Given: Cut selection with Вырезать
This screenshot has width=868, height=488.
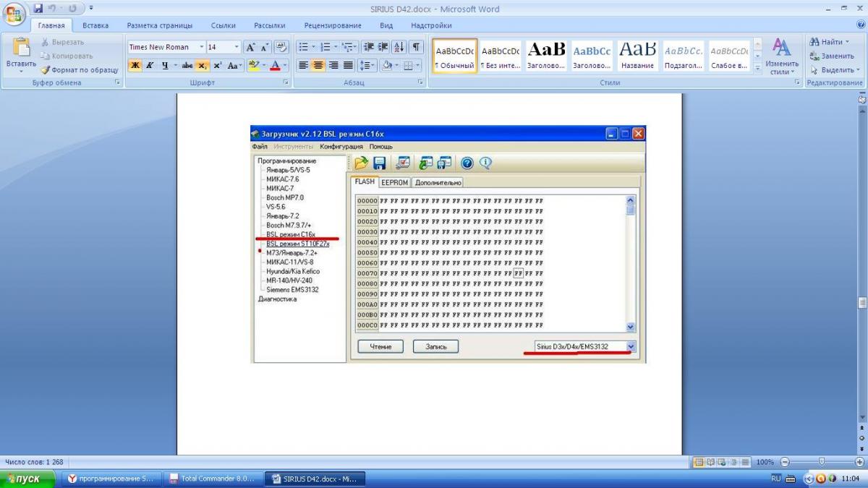Looking at the screenshot, I should coord(62,42).
